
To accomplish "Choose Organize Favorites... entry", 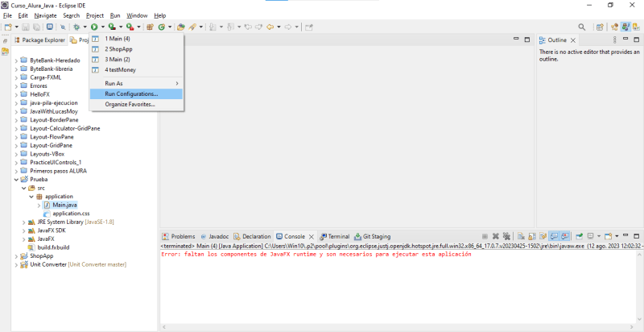I will [136, 105].
